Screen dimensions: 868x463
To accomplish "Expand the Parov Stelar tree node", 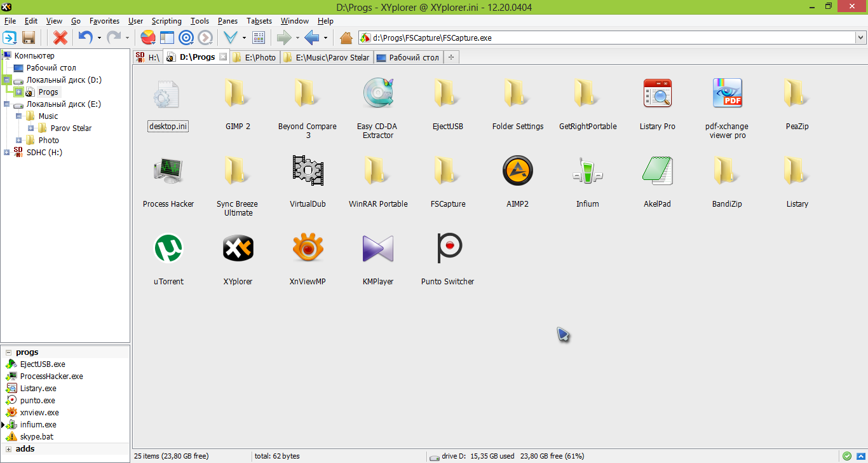I will [31, 128].
